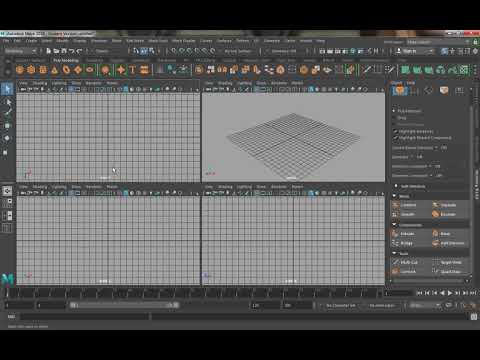Click the playback range slider bar
480x360 pixels.
(x=125, y=305)
